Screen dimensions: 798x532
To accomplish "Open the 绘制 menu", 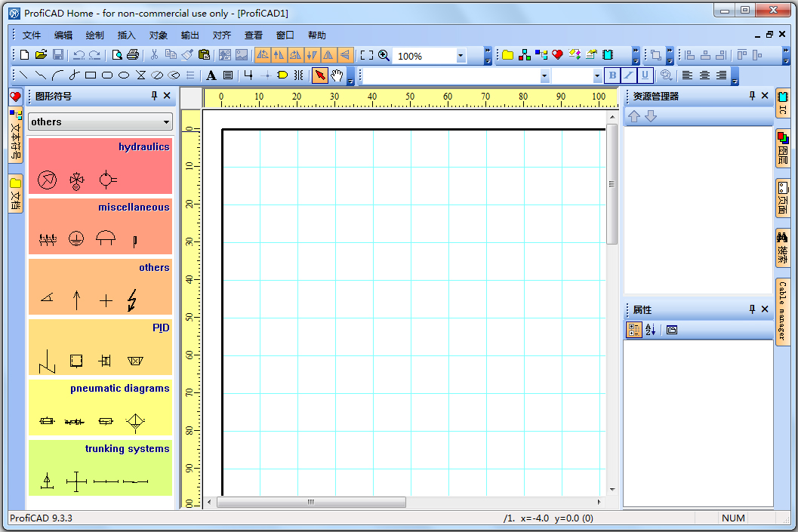I will pos(94,35).
